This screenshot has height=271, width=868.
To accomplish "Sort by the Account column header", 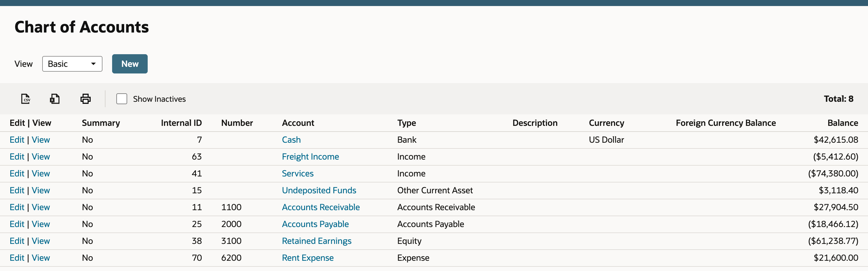I will click(298, 123).
